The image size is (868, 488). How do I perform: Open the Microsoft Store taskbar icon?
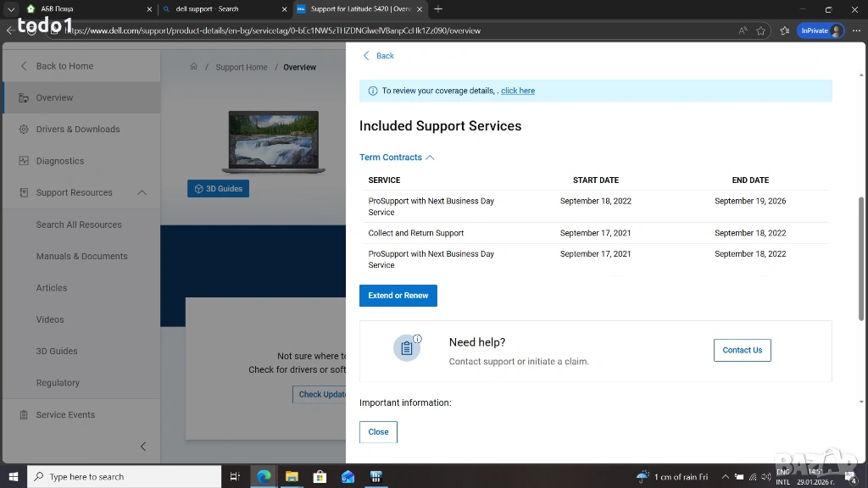coord(320,477)
